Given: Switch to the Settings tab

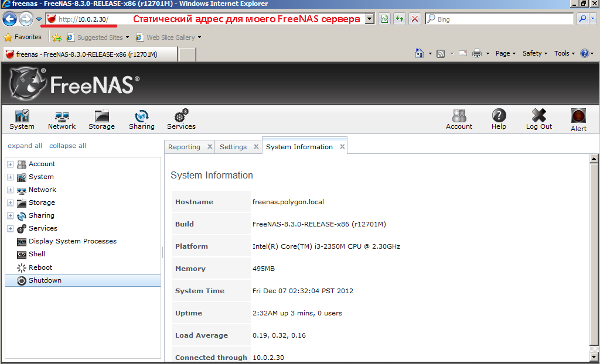Looking at the screenshot, I should point(233,147).
